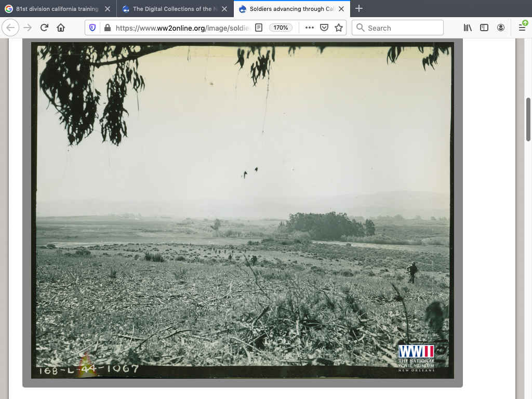Open the Firefox hamburger application menu
The image size is (532, 399).
tap(522, 28)
